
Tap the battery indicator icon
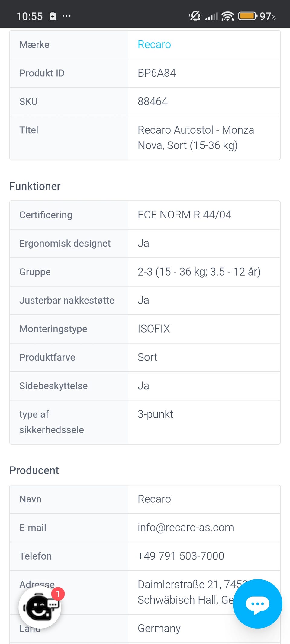[x=247, y=16]
